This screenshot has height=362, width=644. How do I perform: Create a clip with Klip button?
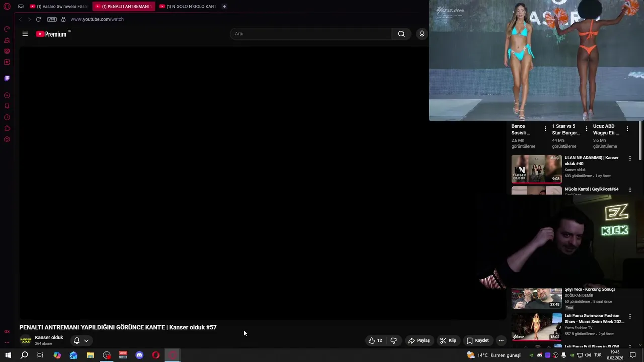[x=448, y=341]
